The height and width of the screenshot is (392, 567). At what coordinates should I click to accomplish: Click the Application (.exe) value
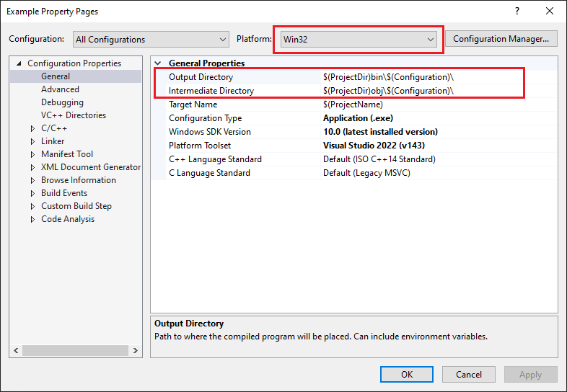click(358, 118)
